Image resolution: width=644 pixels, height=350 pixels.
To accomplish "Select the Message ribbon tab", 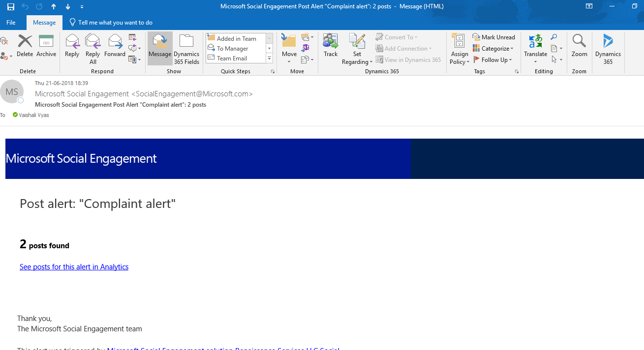I will click(44, 23).
